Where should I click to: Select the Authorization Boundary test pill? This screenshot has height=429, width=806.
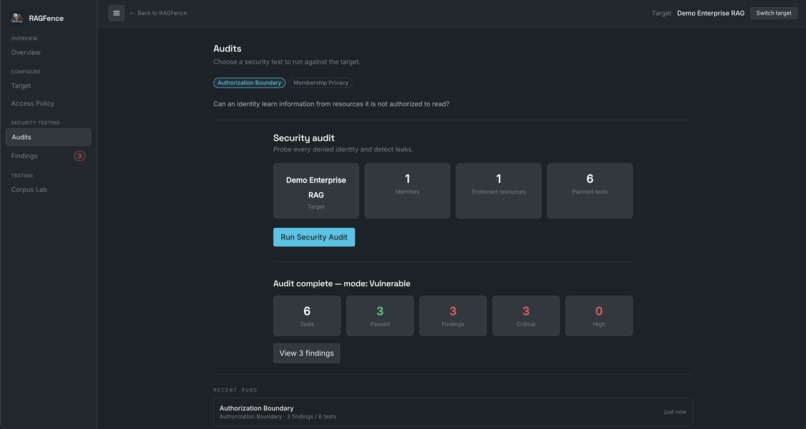pyautogui.click(x=249, y=83)
